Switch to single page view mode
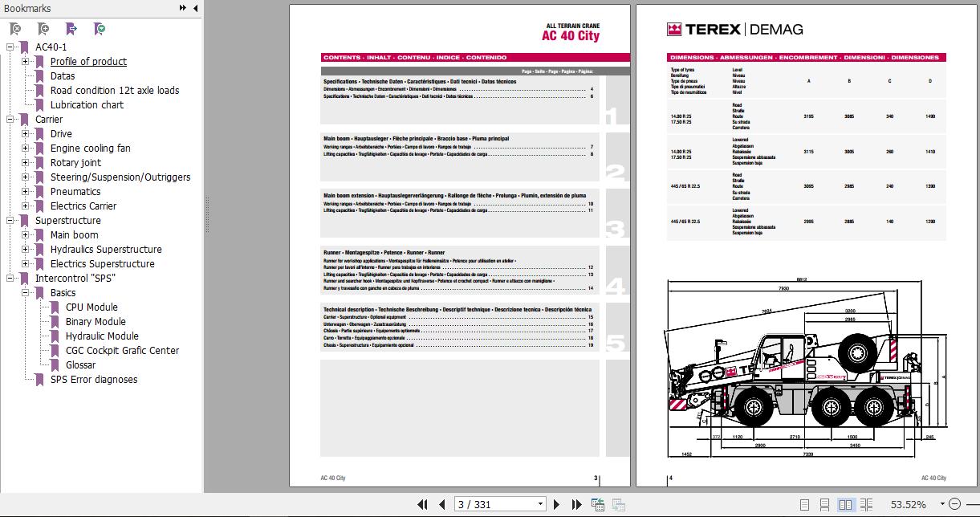Screen dimensions: 980x517 pos(804,504)
